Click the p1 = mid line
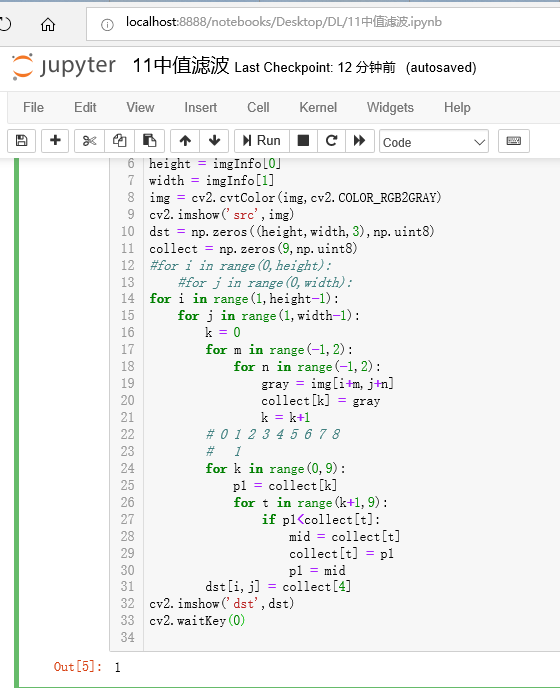The width and height of the screenshot is (560, 691). point(317,571)
